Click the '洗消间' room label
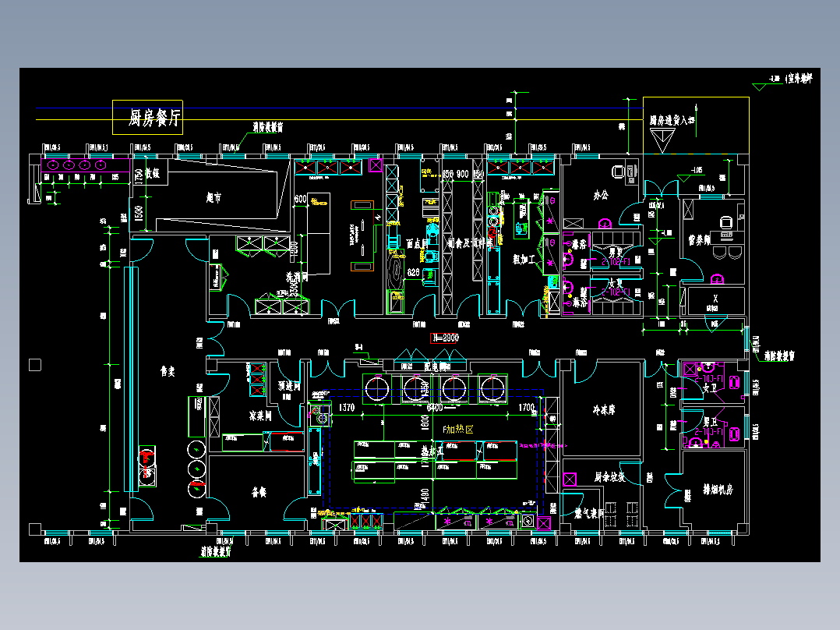Screen dimensions: 840x630 [x=297, y=278]
